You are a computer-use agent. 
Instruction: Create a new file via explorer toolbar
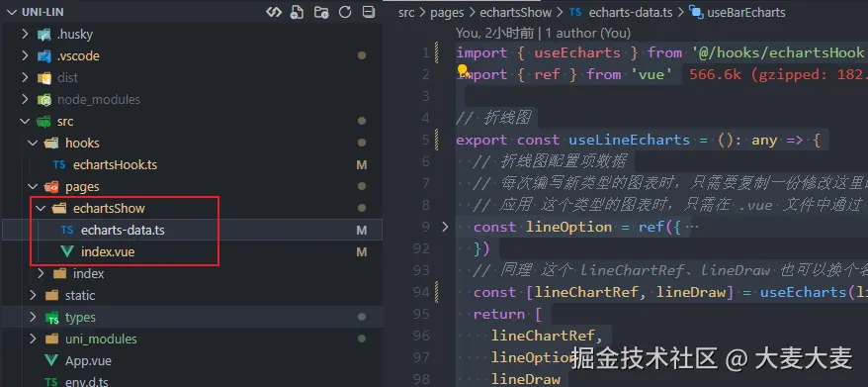point(298,12)
